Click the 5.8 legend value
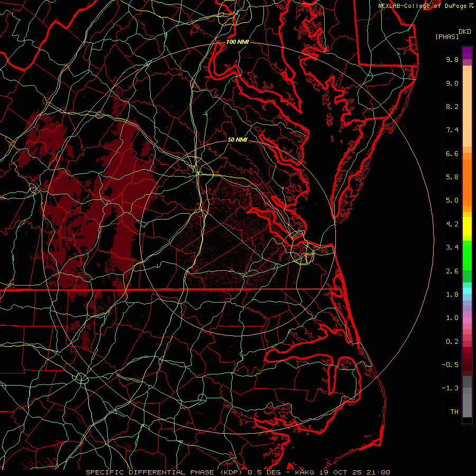Viewport: 476px width, 476px height. [452, 177]
